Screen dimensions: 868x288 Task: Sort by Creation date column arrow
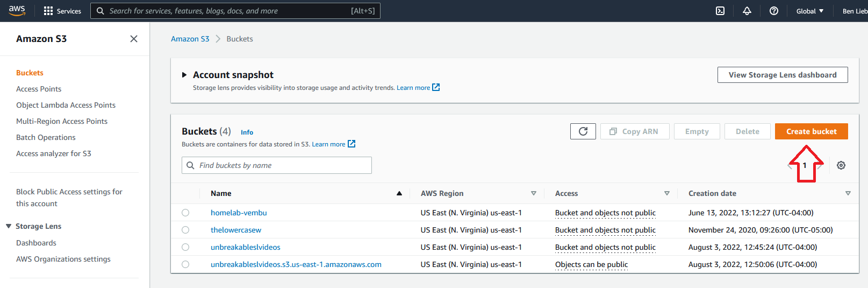(848, 193)
